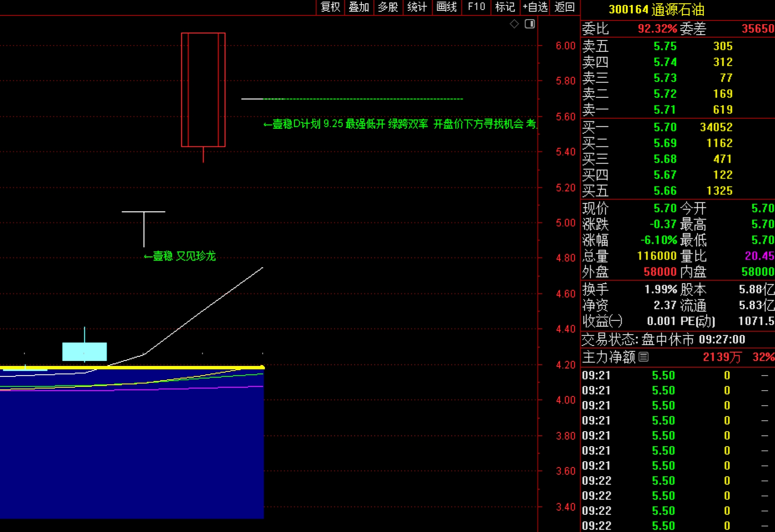Click the 净资 value 2.37
The width and height of the screenshot is (775, 532).
(665, 305)
